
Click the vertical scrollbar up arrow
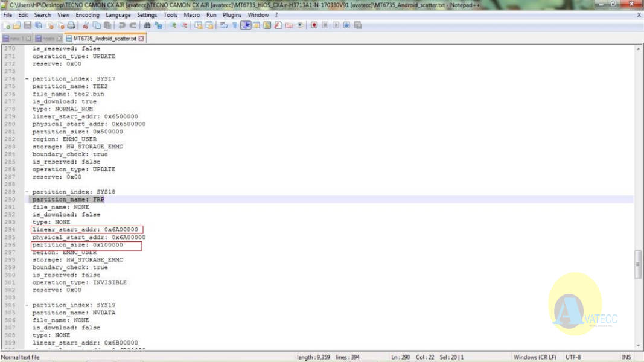pyautogui.click(x=638, y=49)
